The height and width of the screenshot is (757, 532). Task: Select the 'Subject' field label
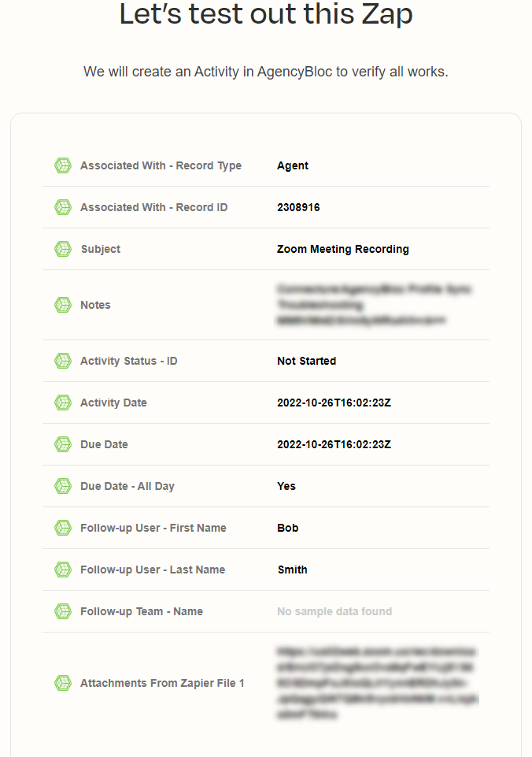tap(100, 249)
